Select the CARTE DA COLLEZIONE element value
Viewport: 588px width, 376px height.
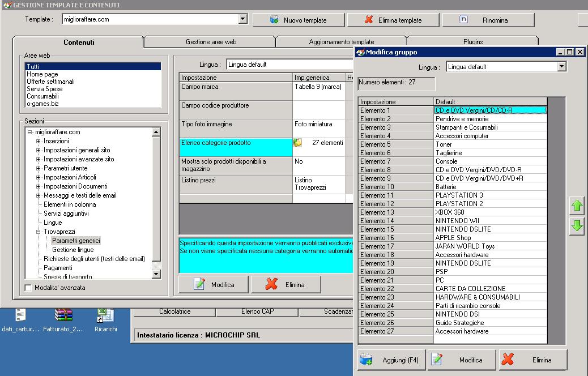pyautogui.click(x=490, y=289)
